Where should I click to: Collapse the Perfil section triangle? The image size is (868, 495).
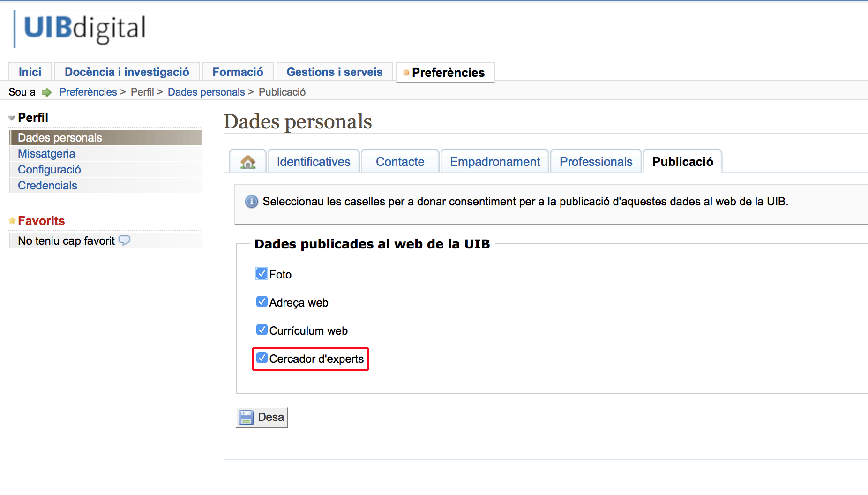point(12,118)
